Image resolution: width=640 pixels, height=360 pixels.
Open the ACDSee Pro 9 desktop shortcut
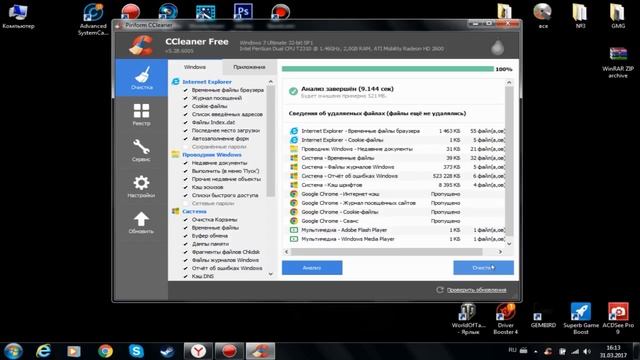pos(618,319)
